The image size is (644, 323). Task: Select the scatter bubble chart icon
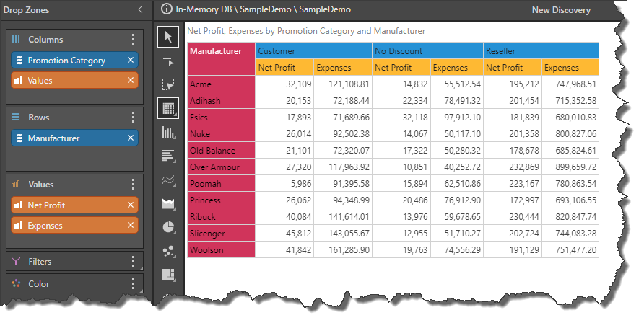pos(169,251)
